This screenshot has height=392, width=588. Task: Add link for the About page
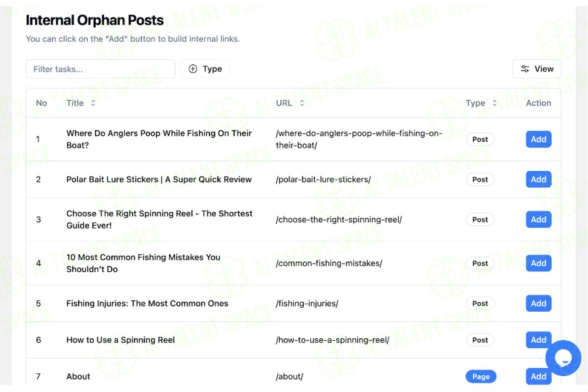click(538, 376)
